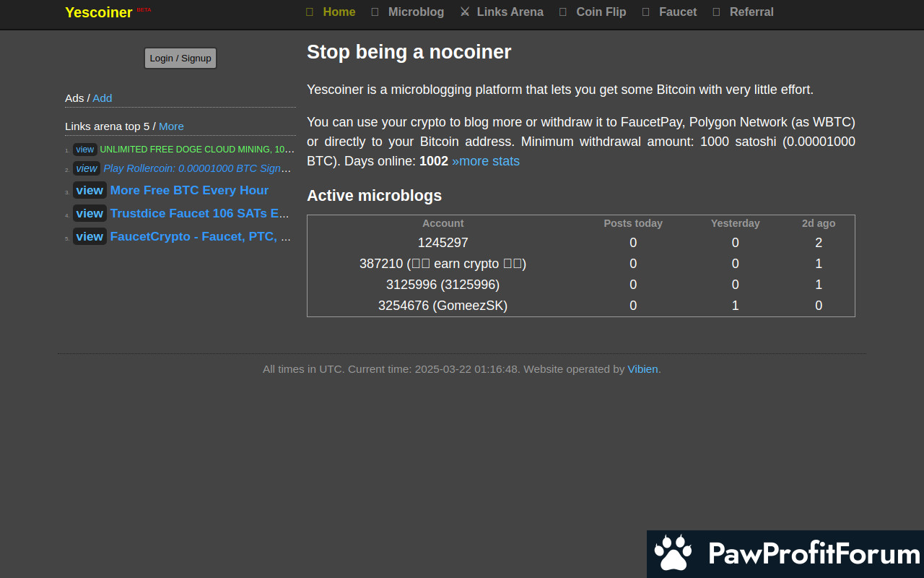Click view button for Trustdice Faucet

tap(90, 213)
